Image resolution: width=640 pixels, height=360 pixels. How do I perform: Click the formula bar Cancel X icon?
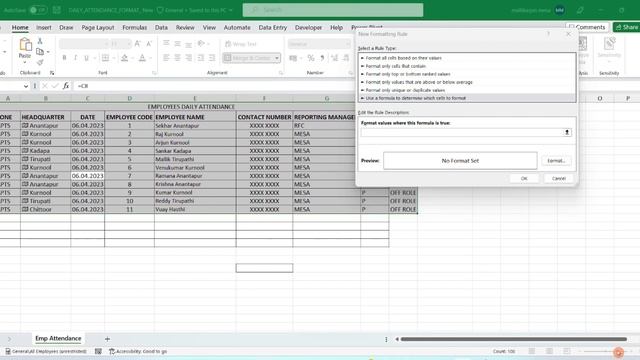(44, 86)
